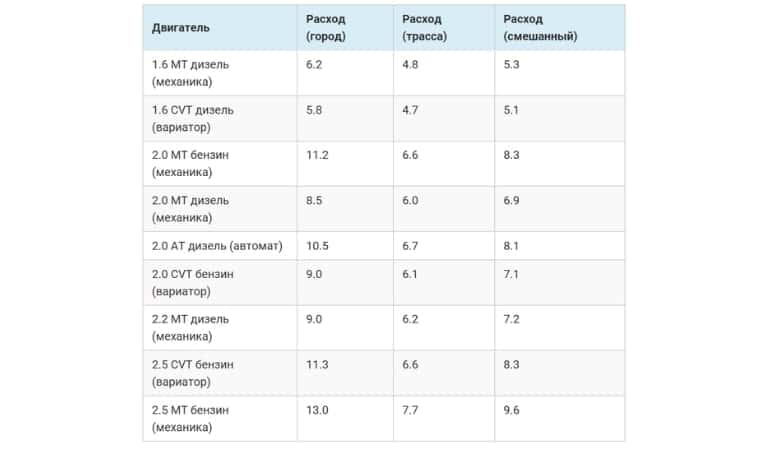Select the "2.0 MT дизель (механика)" engine cell
The height and width of the screenshot is (450, 770).
pos(190,208)
